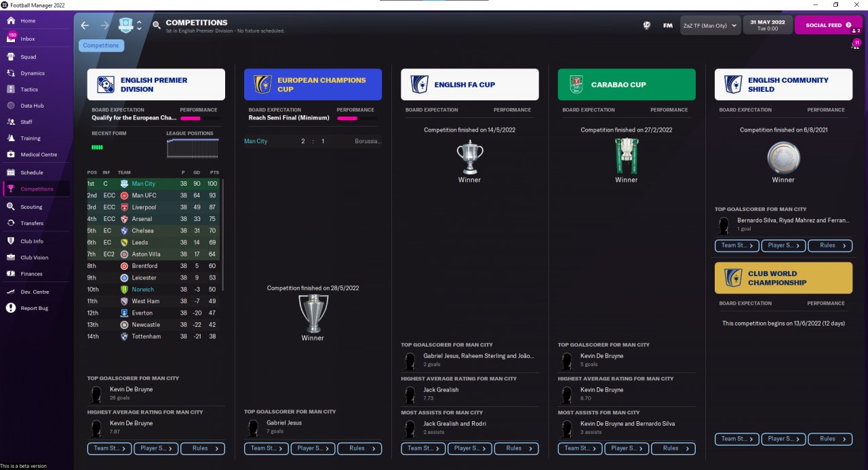Image resolution: width=868 pixels, height=470 pixels.
Task: Select the Competitions tab pill
Action: click(101, 45)
